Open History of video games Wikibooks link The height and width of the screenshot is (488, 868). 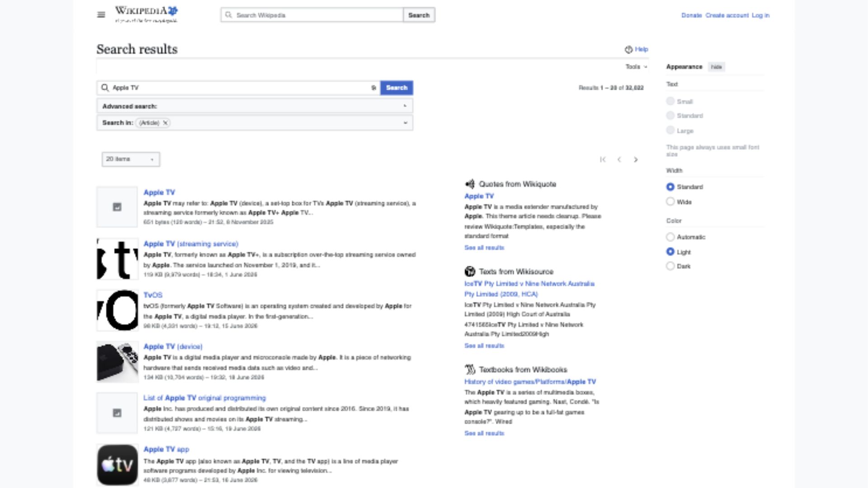point(530,382)
